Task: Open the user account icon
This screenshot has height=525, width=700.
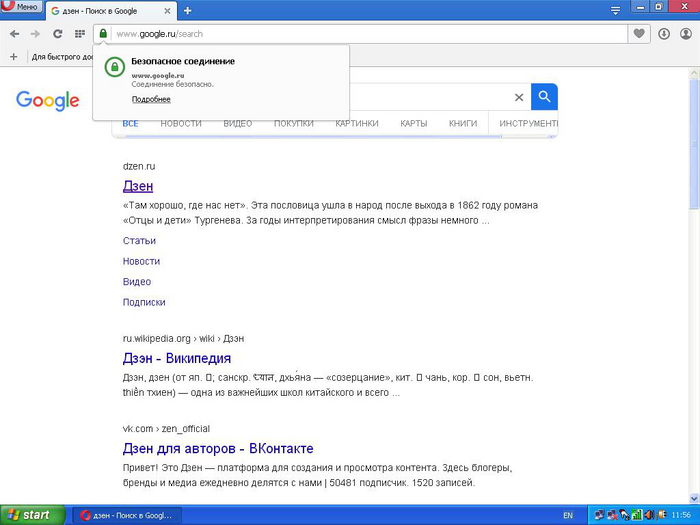Action: (x=686, y=34)
